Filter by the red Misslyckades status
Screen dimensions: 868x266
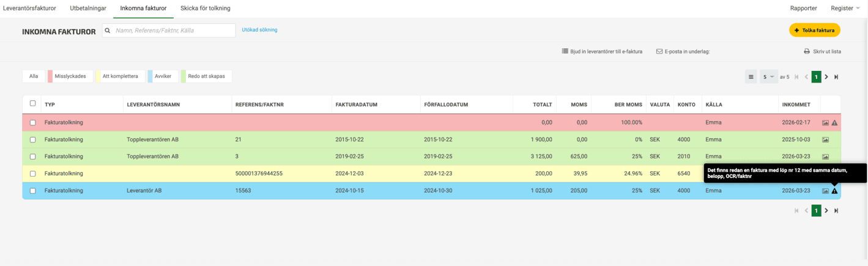(x=70, y=76)
